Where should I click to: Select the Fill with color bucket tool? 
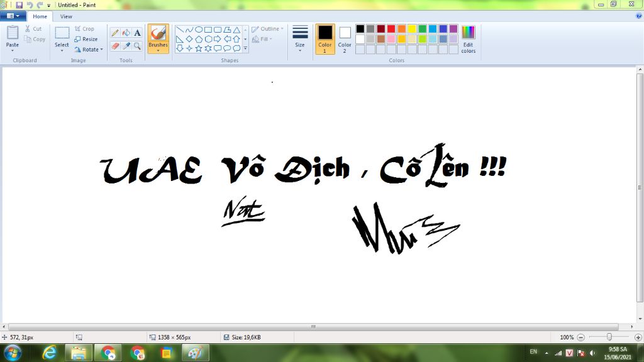click(126, 33)
